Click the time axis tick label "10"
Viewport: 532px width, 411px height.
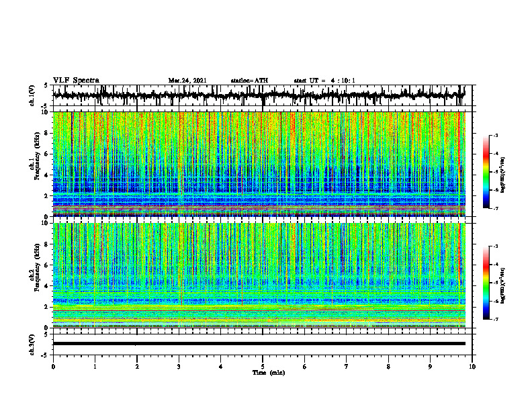click(x=472, y=367)
